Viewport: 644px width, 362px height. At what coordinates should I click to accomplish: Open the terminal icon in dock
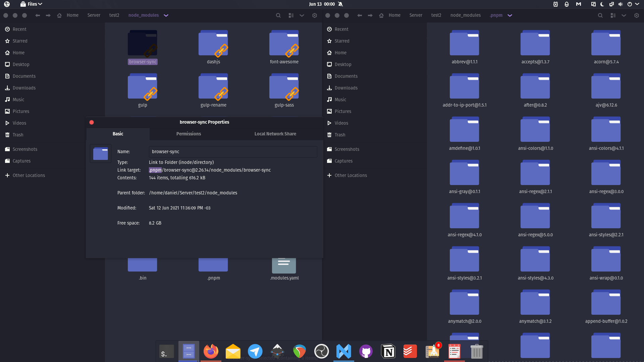166,351
